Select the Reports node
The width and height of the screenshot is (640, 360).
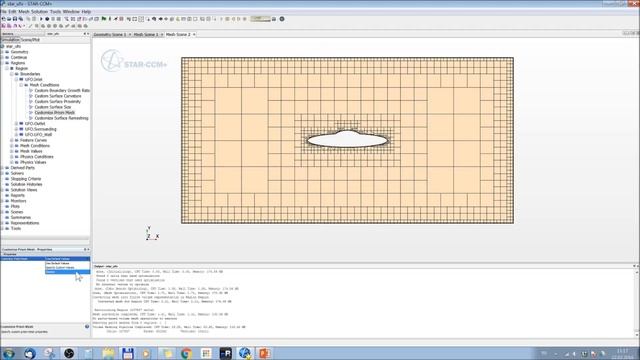coord(18,196)
